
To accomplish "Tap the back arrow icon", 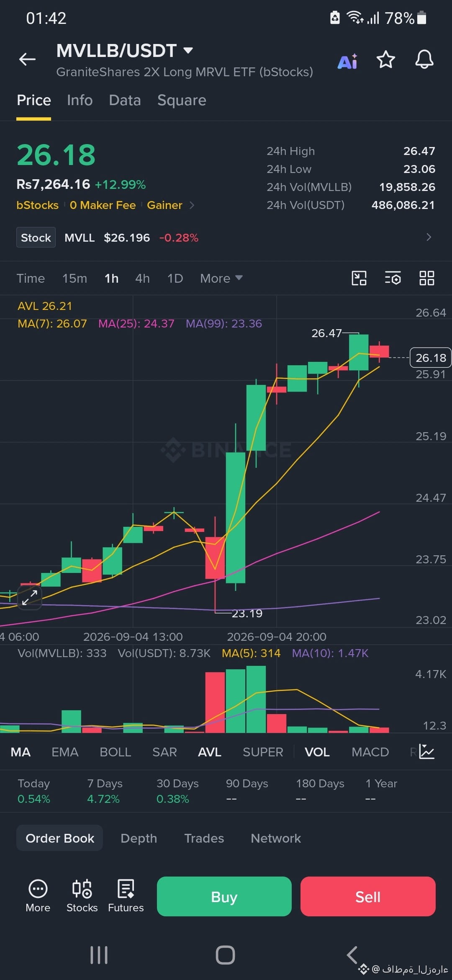I will tap(27, 59).
